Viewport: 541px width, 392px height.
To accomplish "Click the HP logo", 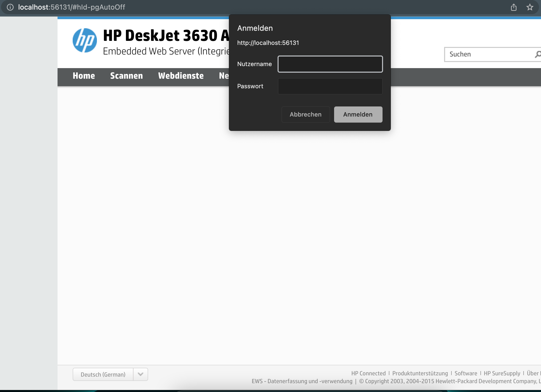I will pos(84,41).
